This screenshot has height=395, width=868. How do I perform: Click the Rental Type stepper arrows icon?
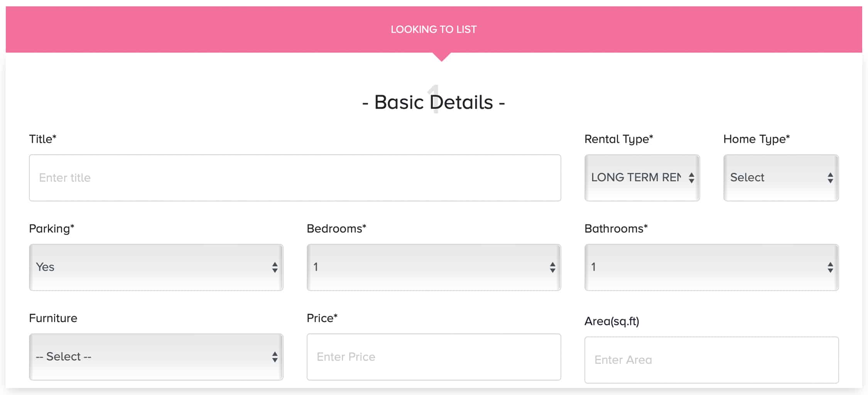click(691, 178)
